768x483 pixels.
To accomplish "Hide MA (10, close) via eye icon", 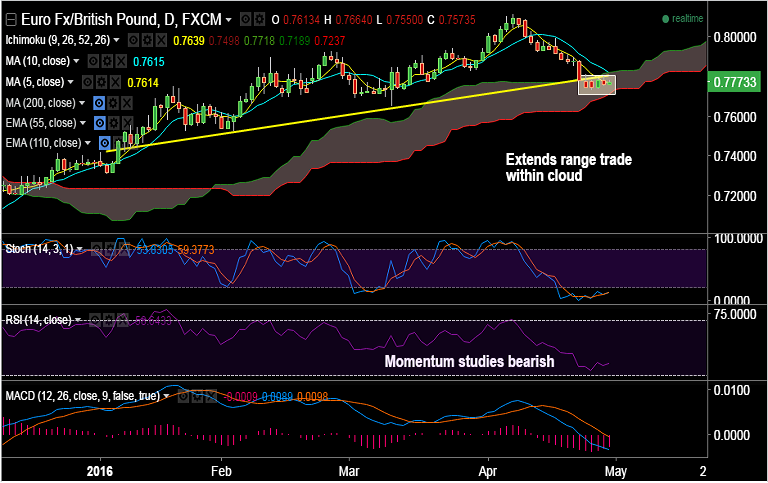I will pyautogui.click(x=94, y=61).
